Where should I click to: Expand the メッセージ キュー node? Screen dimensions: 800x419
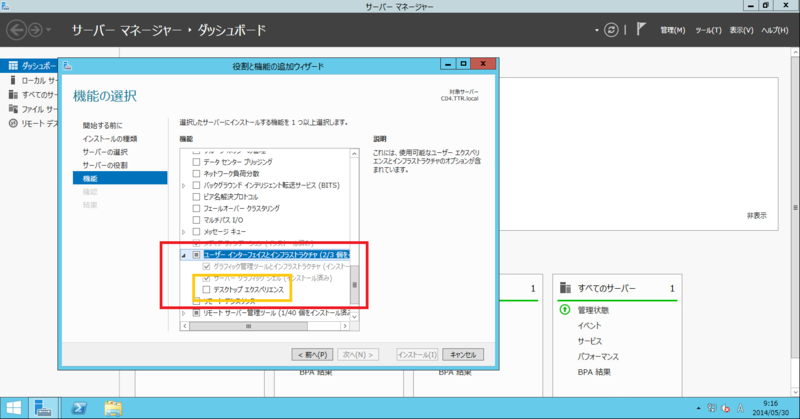point(184,232)
